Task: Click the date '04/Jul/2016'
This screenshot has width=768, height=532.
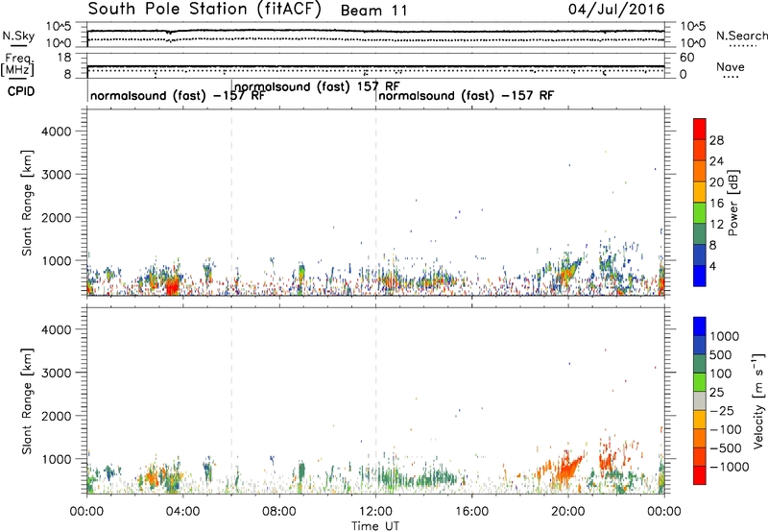Action: click(616, 10)
